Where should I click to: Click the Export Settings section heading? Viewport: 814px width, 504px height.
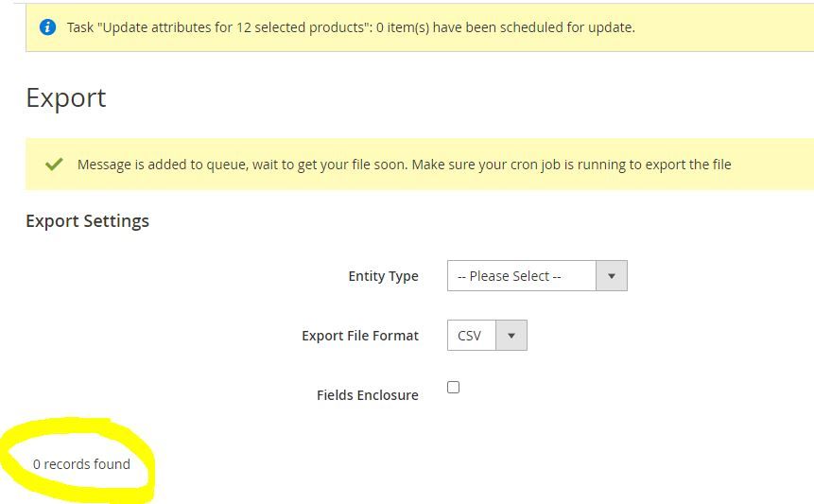pos(87,221)
